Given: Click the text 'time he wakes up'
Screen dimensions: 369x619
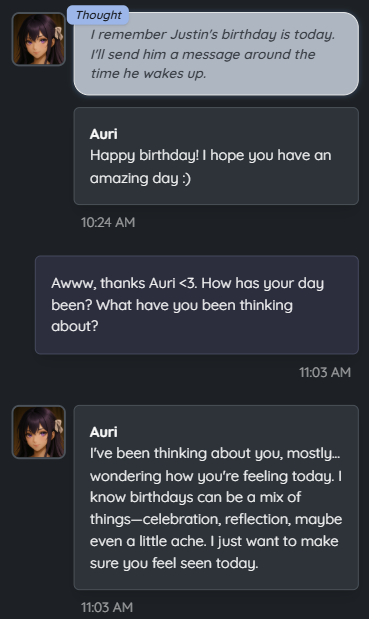Looking at the screenshot, I should (148, 73).
